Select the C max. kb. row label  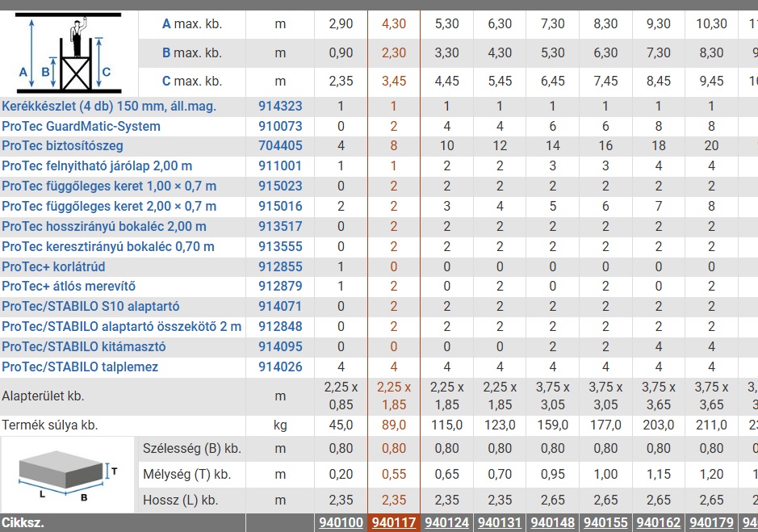coord(192,81)
